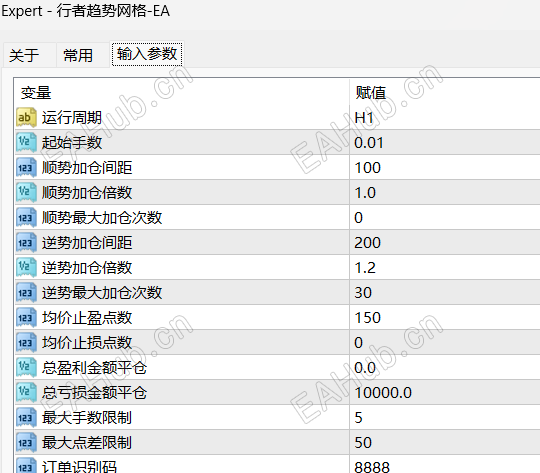Select the 均价止损点数 variable name
540x473 pixels.
tap(87, 342)
